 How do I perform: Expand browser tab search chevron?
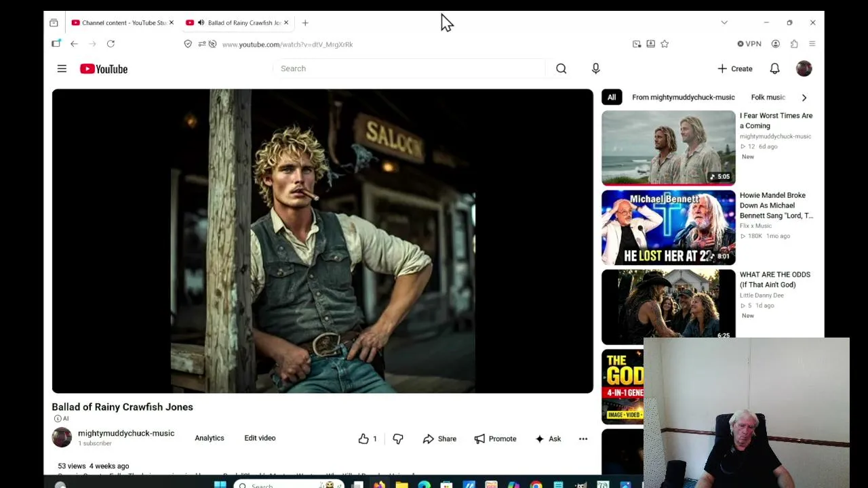pyautogui.click(x=724, y=23)
